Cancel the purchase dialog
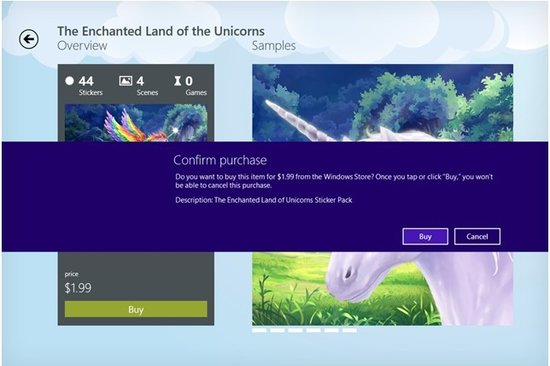 point(477,237)
